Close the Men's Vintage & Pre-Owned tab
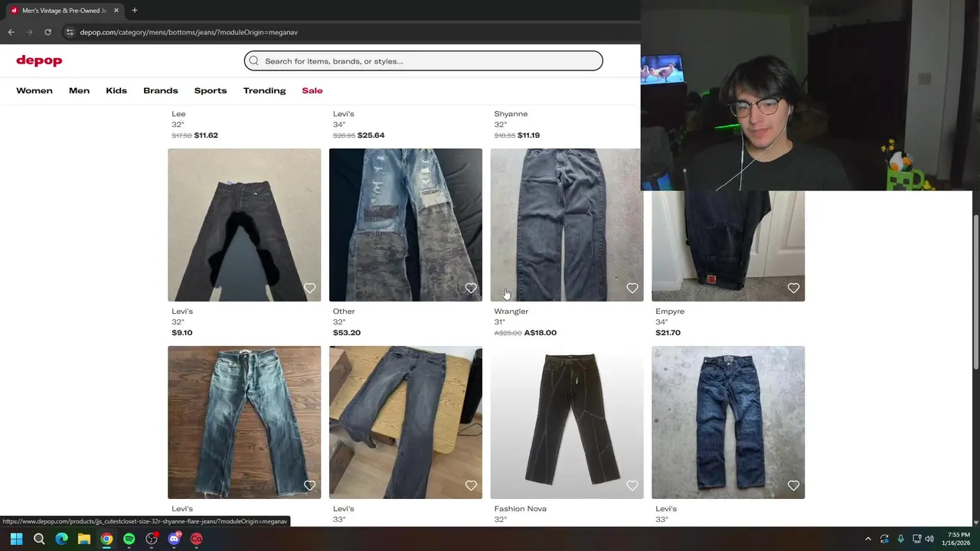Screen dimensions: 980x551 [116, 11]
